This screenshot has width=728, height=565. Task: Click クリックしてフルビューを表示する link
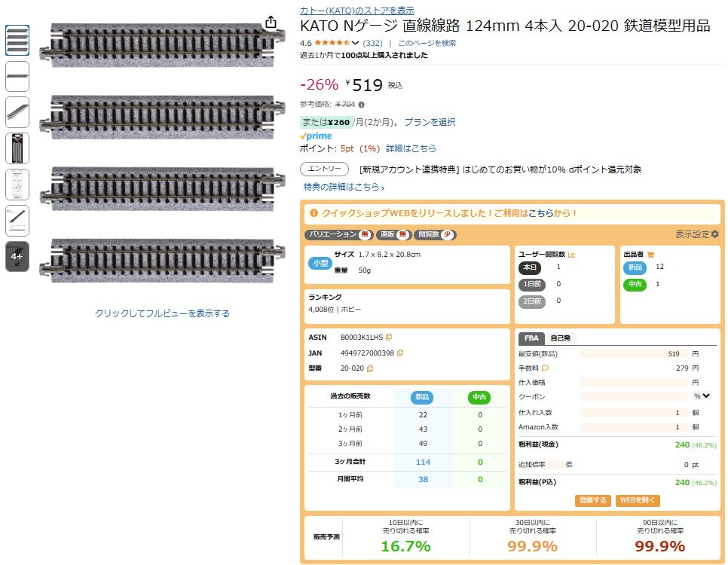pyautogui.click(x=162, y=313)
